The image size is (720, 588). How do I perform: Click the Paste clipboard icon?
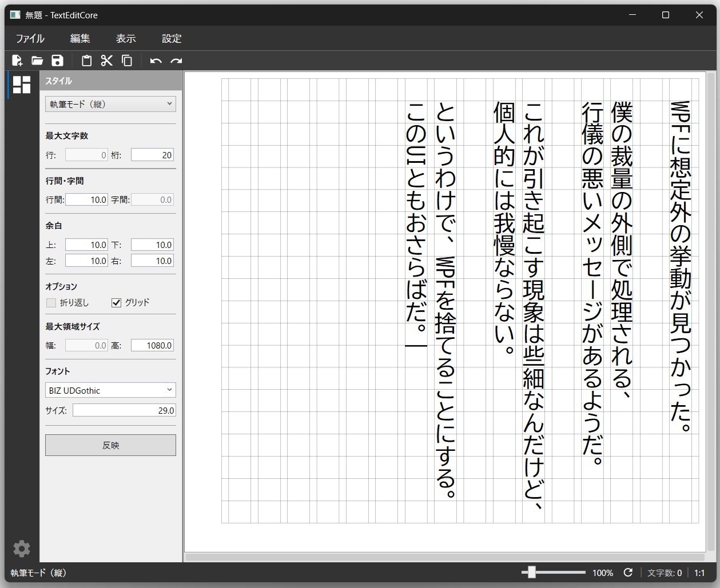86,61
